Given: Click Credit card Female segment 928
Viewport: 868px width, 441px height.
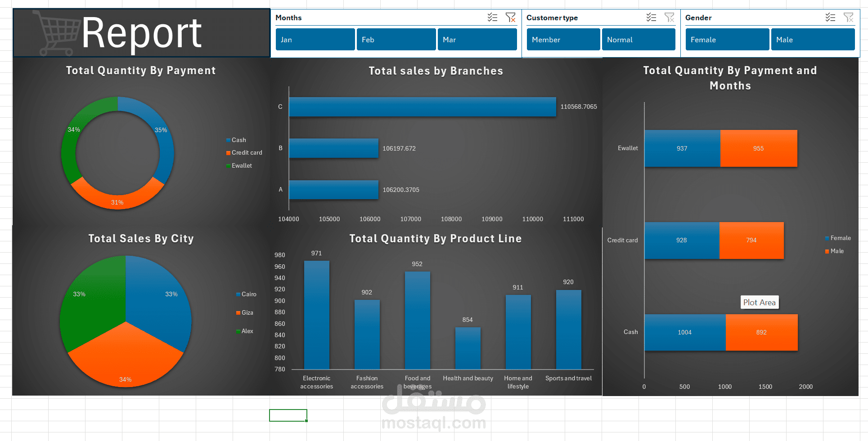Looking at the screenshot, I should coord(682,241).
